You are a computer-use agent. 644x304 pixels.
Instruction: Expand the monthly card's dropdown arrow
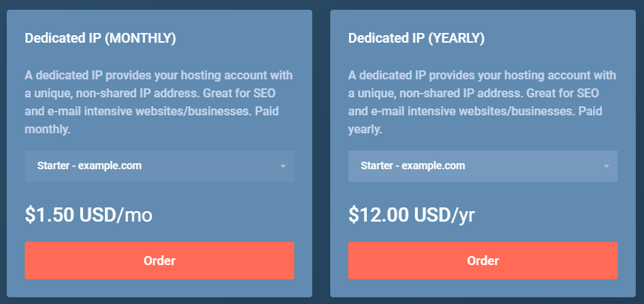[282, 166]
